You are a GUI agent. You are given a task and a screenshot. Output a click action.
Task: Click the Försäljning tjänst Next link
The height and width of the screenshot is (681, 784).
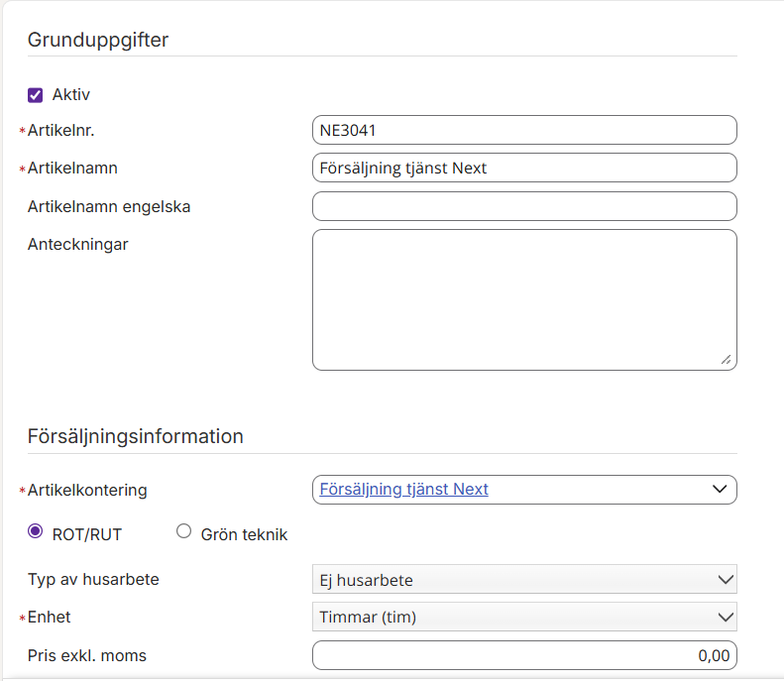click(x=403, y=490)
